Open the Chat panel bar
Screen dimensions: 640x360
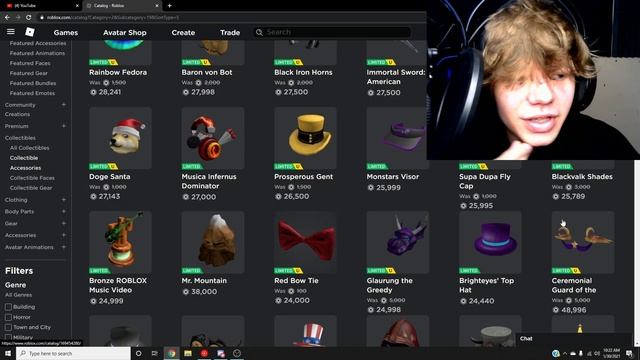pos(573,338)
